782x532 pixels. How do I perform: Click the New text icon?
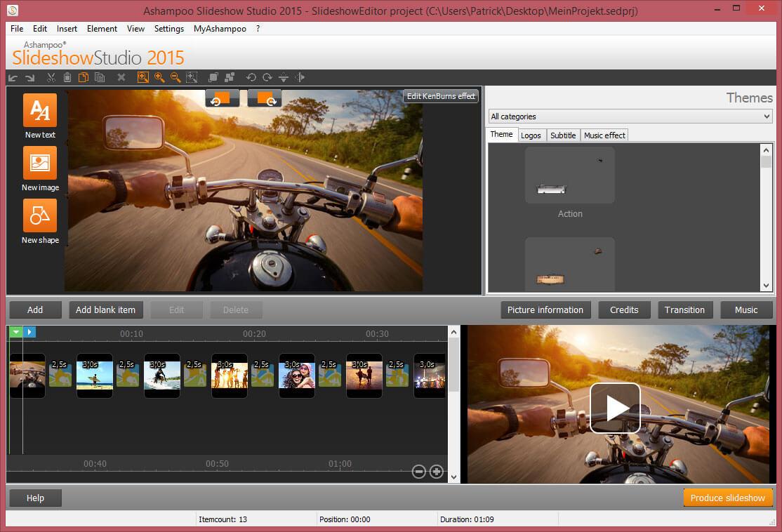[x=40, y=110]
